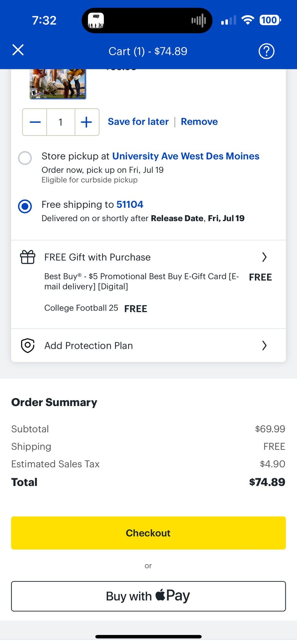Change shipping ZIP code 51104
The height and width of the screenshot is (644, 297).
point(130,204)
